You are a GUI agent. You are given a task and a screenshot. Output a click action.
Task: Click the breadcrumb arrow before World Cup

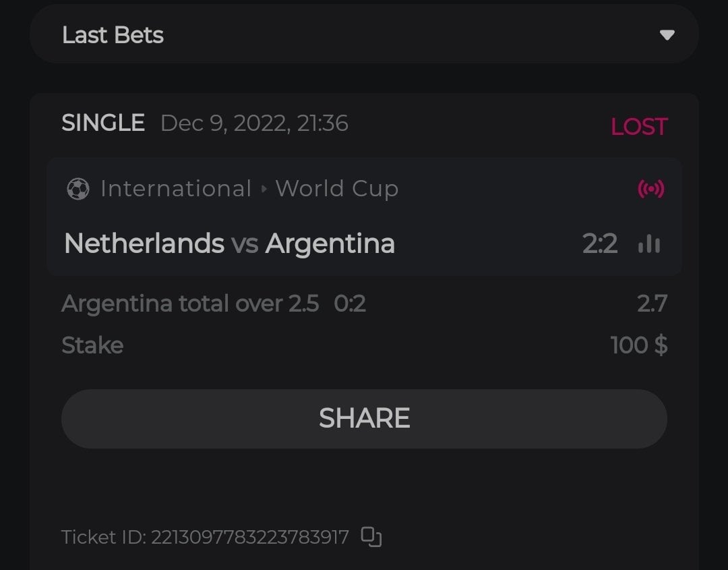click(264, 189)
